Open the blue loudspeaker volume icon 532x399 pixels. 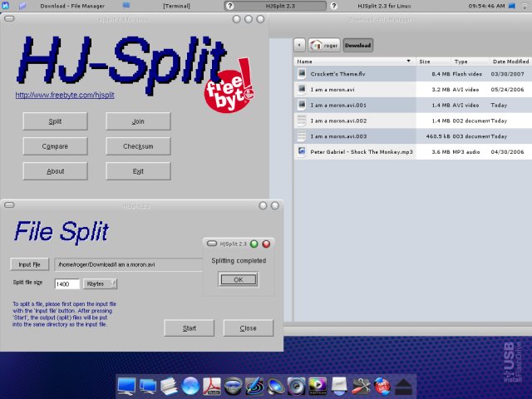coord(276,386)
